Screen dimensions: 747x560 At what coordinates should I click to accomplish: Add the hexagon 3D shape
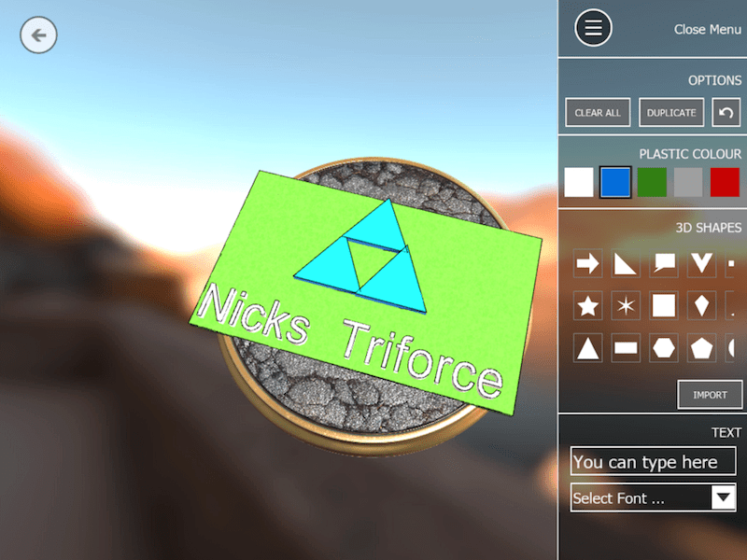(x=664, y=347)
